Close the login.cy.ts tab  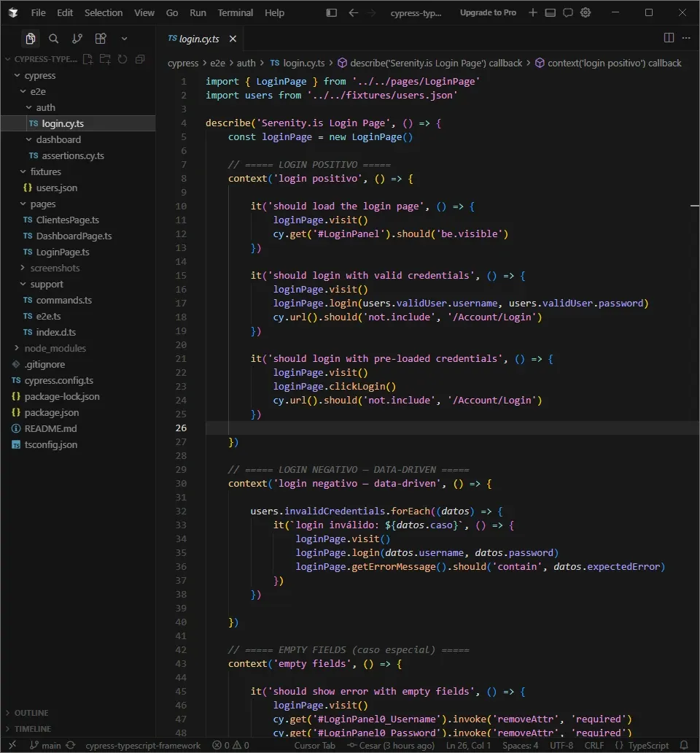233,39
